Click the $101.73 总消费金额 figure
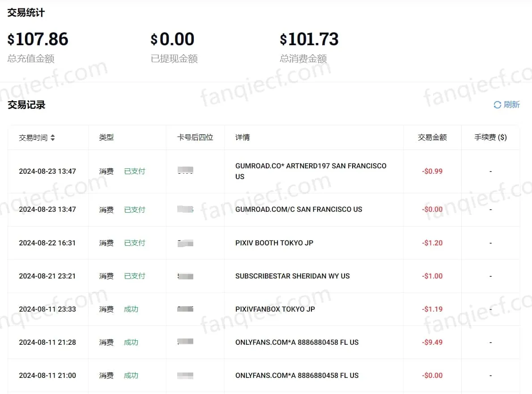Screen dimensions: 532x394 (309, 39)
